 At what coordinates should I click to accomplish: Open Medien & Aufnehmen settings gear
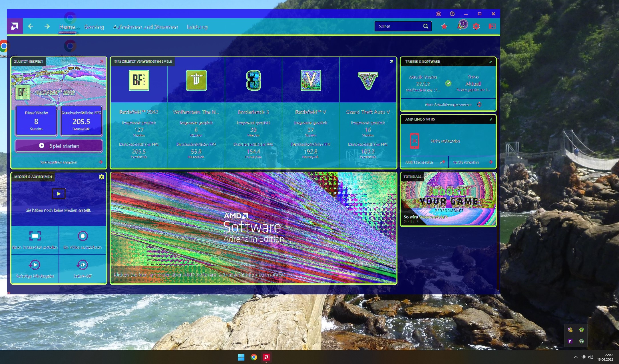point(101,177)
